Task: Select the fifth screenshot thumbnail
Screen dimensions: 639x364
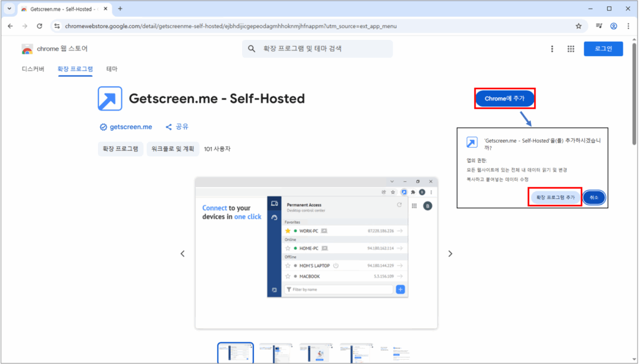Action: tap(396, 353)
